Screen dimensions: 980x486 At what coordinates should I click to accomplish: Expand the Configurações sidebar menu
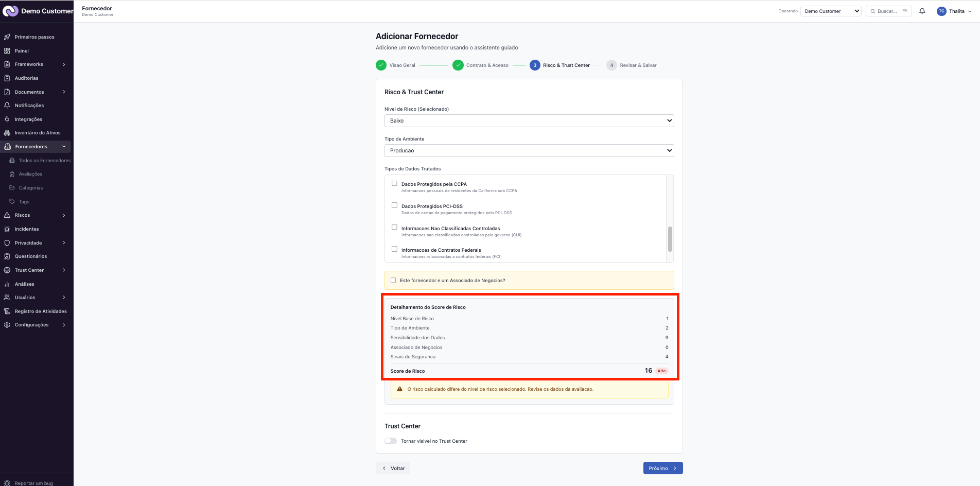[36, 325]
